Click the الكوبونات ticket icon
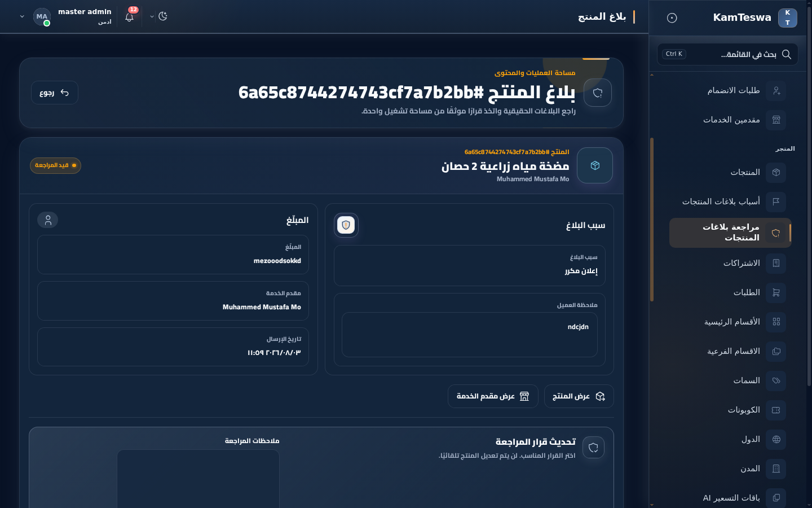The height and width of the screenshot is (508, 812). (776, 410)
